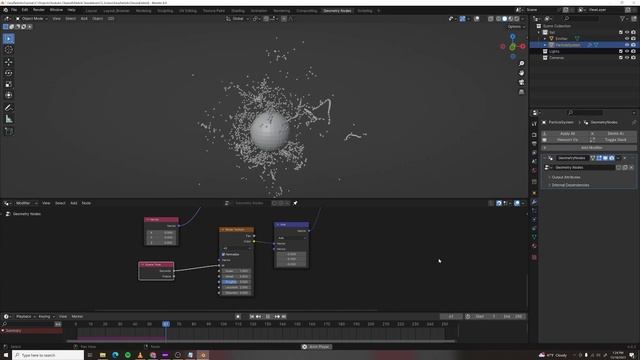Open the Keying dropdown in timeline
Screen dimensions: 640x360
pos(46,316)
